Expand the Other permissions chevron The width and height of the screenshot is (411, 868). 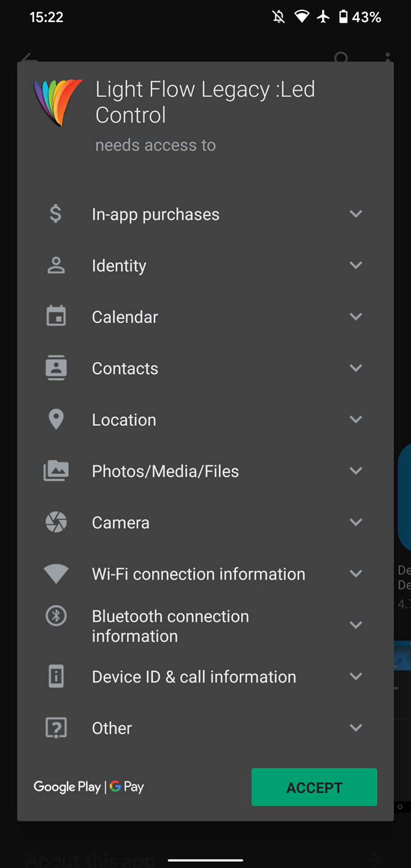click(356, 727)
